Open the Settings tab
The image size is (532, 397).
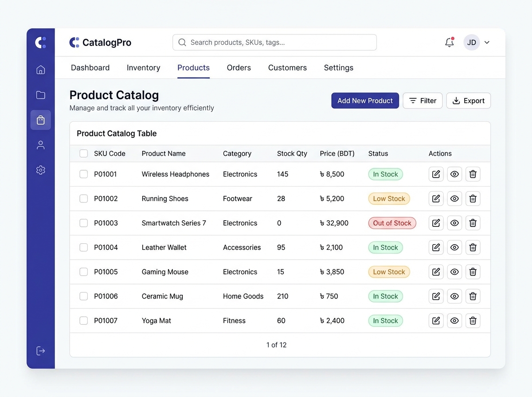point(339,68)
